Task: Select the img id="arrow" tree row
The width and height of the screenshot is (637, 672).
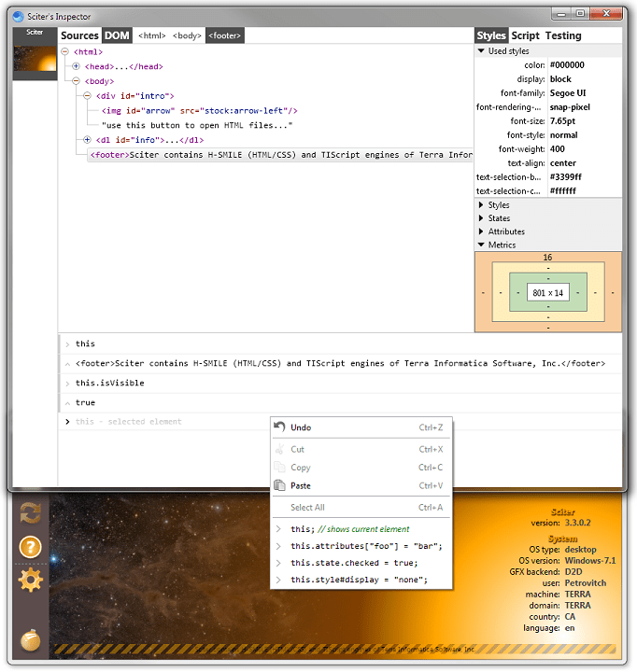Action: click(x=200, y=110)
